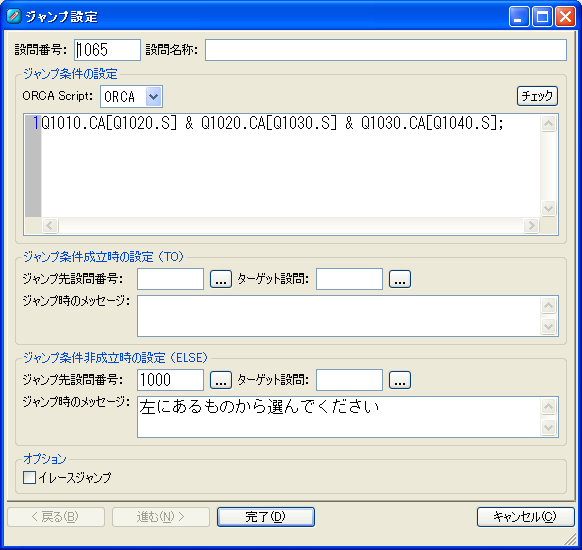Screen dimensions: 582x550
Task: Click the ジャンプ設定 title bar app icon
Action: [x=14, y=17]
